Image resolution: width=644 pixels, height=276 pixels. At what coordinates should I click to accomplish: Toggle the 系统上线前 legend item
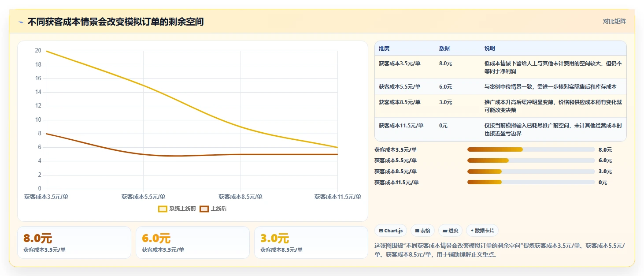pos(177,209)
